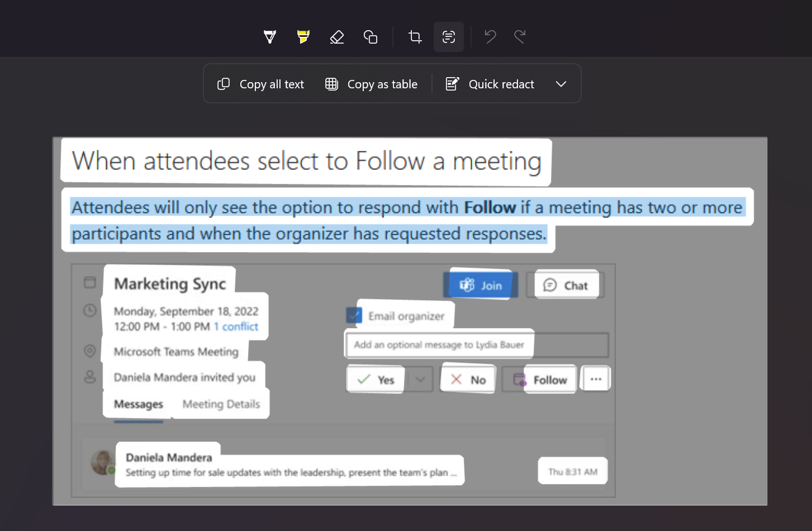Select the crop tool
The image size is (812, 531).
(x=415, y=36)
